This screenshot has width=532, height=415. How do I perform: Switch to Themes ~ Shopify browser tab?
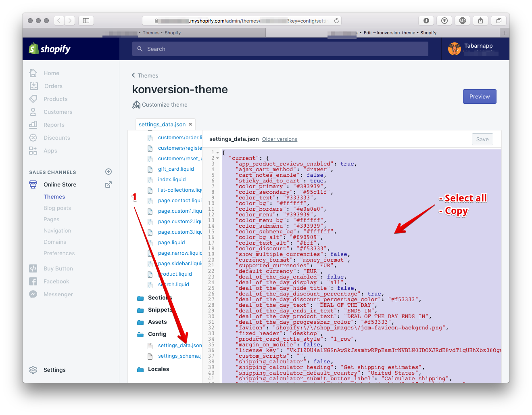(x=144, y=33)
